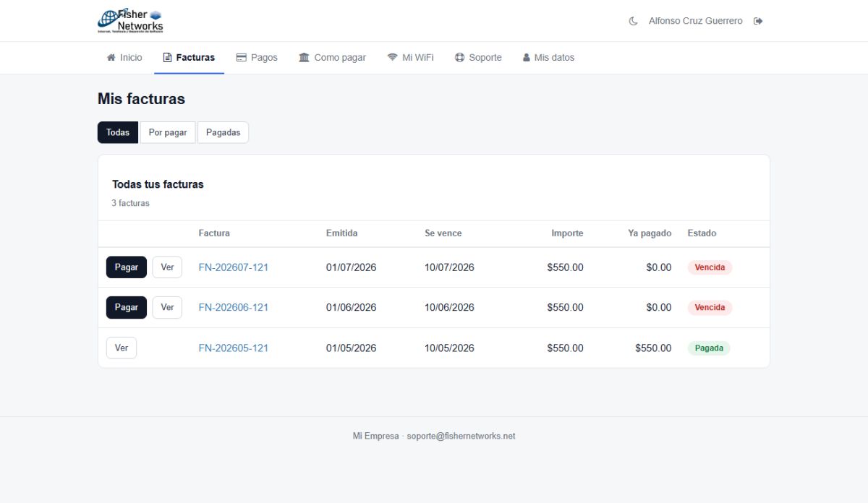The image size is (868, 503).
Task: Go to the Inicio menu item
Action: pyautogui.click(x=124, y=58)
